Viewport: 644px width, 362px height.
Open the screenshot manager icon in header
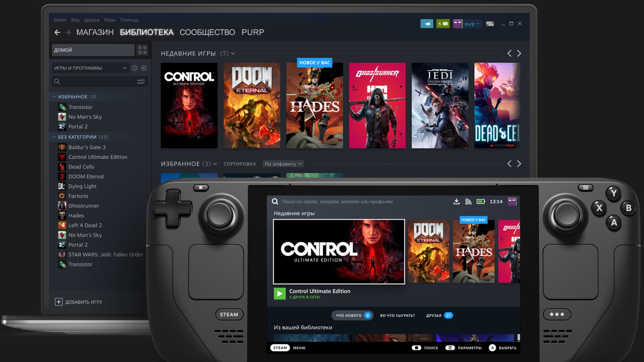(490, 24)
